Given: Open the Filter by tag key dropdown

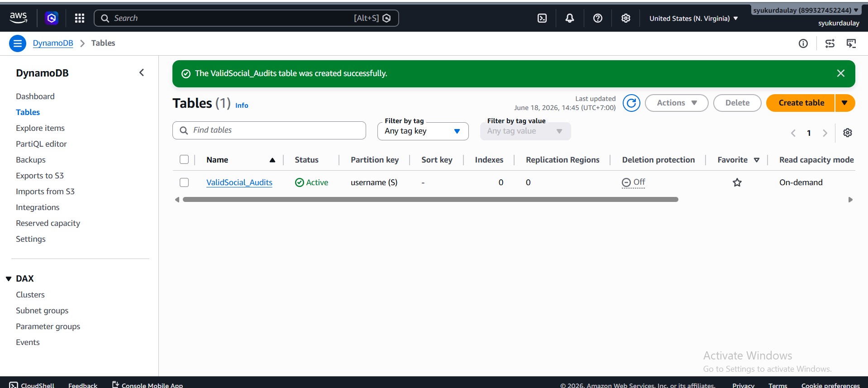Looking at the screenshot, I should tap(423, 131).
